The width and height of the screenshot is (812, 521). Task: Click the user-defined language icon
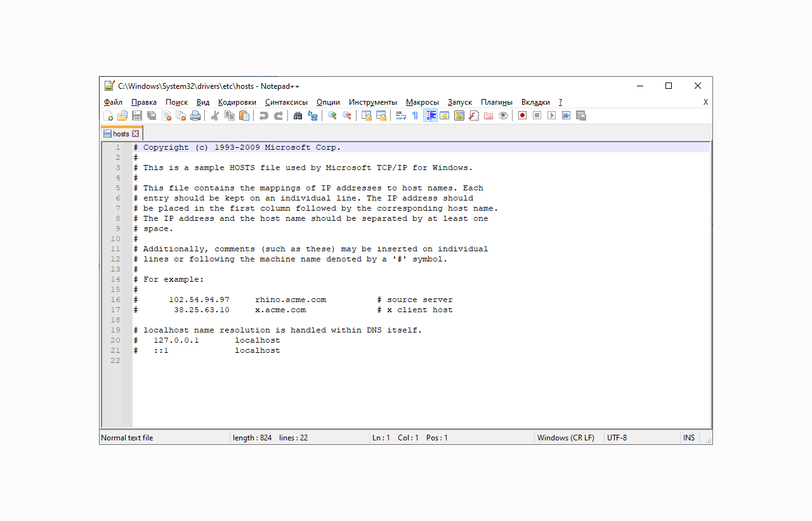click(x=445, y=115)
